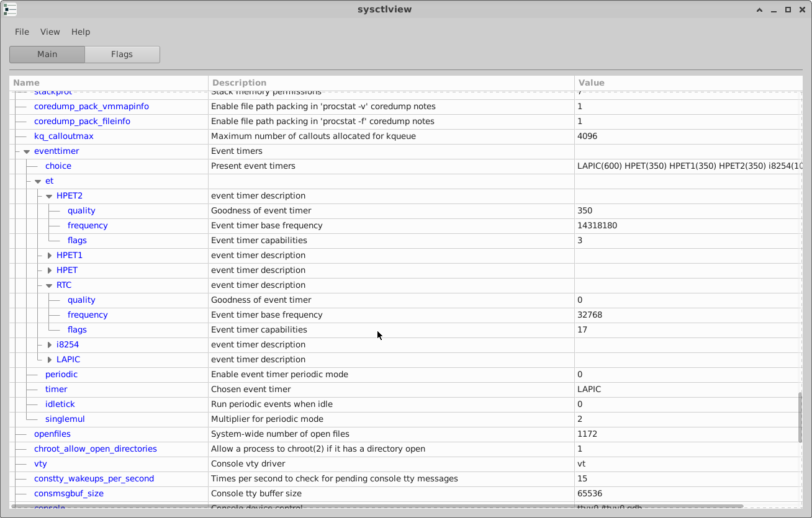
Task: Click 'Multiplier for periodic mode' description
Action: click(267, 419)
